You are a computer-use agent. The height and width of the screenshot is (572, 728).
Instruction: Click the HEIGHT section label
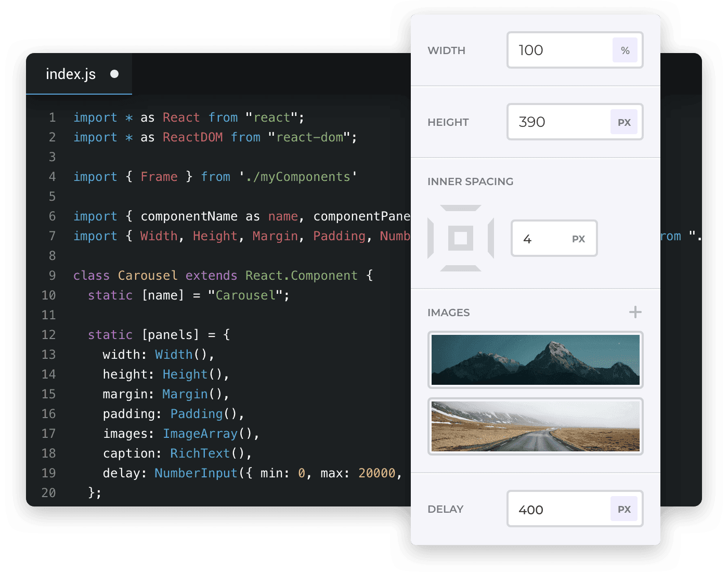(448, 122)
